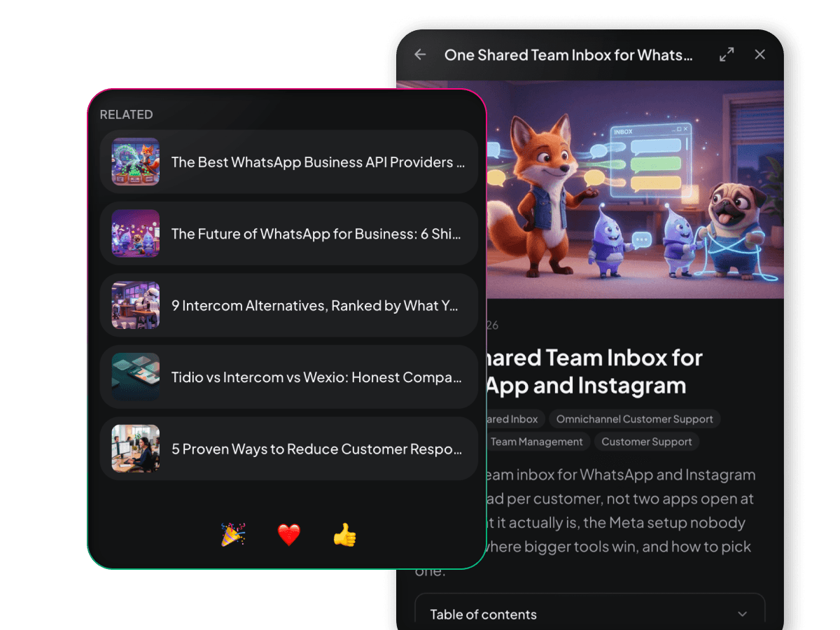This screenshot has width=840, height=630.
Task: Click thumbnail of Tidio vs Intercom article
Action: tap(136, 377)
